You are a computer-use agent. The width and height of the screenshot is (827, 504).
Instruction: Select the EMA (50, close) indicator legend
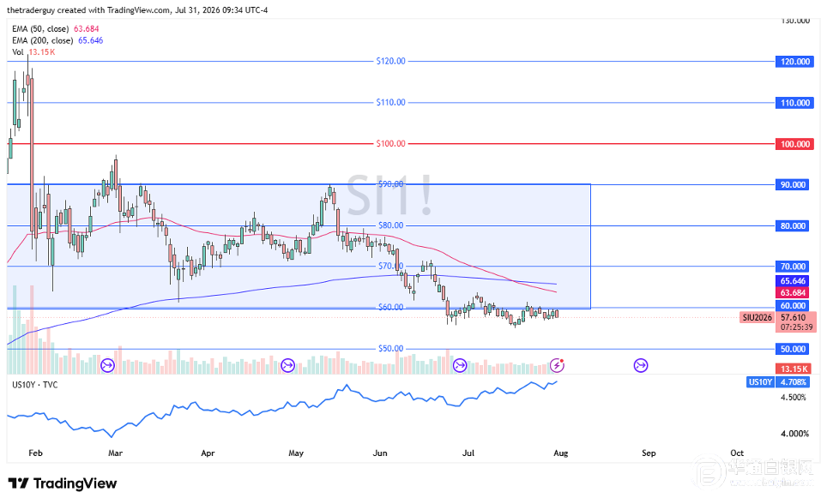tap(56, 29)
